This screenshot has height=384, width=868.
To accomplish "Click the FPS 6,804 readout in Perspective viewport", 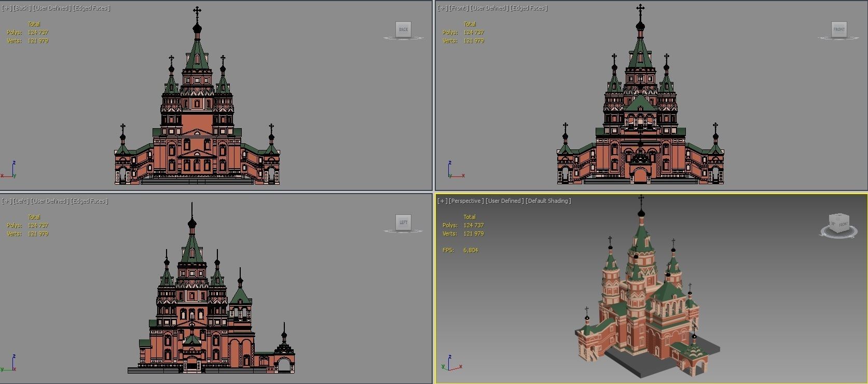I will tap(460, 250).
